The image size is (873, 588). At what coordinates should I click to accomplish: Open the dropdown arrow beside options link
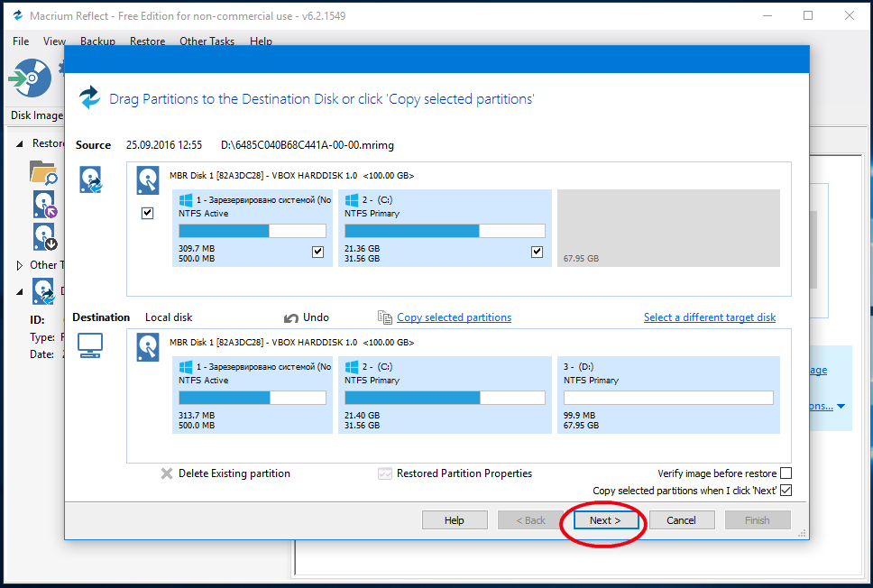click(x=841, y=407)
